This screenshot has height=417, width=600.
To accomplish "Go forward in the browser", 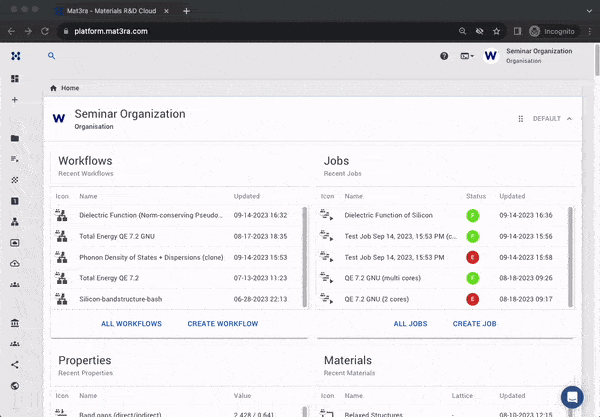I will pos(28,31).
